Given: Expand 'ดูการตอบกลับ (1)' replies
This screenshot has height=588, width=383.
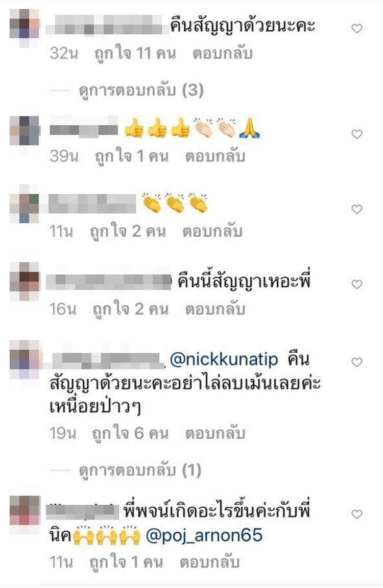Looking at the screenshot, I should click(140, 470).
